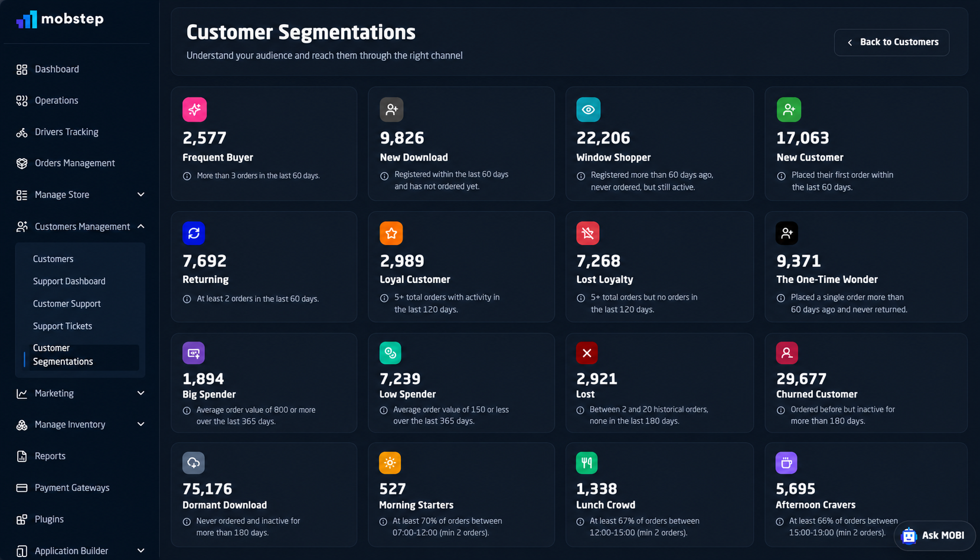Select Customer Segmentations submenu item
The image size is (980, 560).
tap(80, 355)
